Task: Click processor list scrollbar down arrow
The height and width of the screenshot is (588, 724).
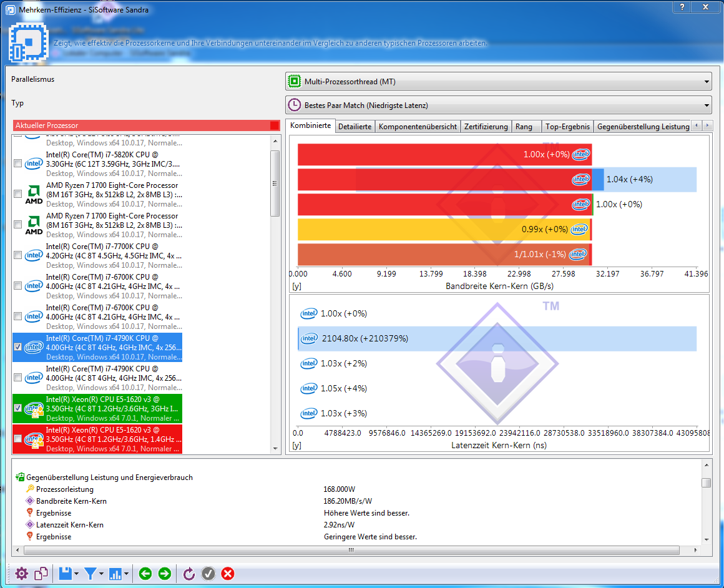Action: (x=275, y=449)
